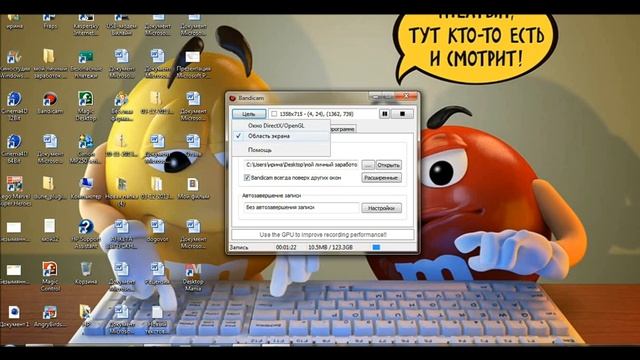Open the Бесплатные фильмы shortcut
The width and height of the screenshot is (640, 360).
122,106
